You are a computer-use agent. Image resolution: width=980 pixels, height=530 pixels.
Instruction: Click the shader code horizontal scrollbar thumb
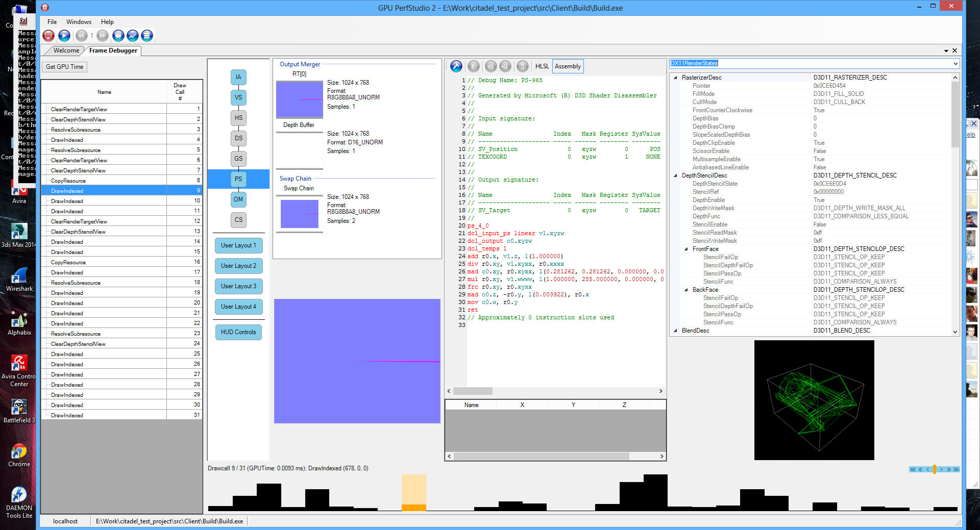pos(473,391)
